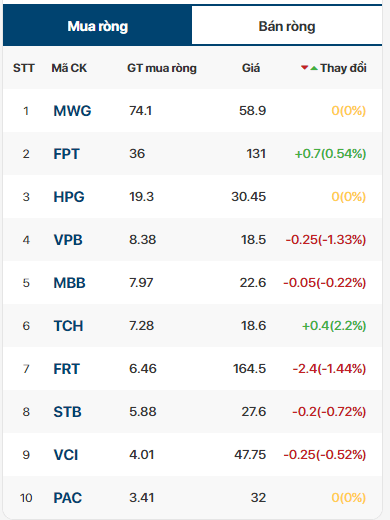Viewport: 390px width, 520px height.
Task: Open the HPG stock code
Action: point(69,197)
